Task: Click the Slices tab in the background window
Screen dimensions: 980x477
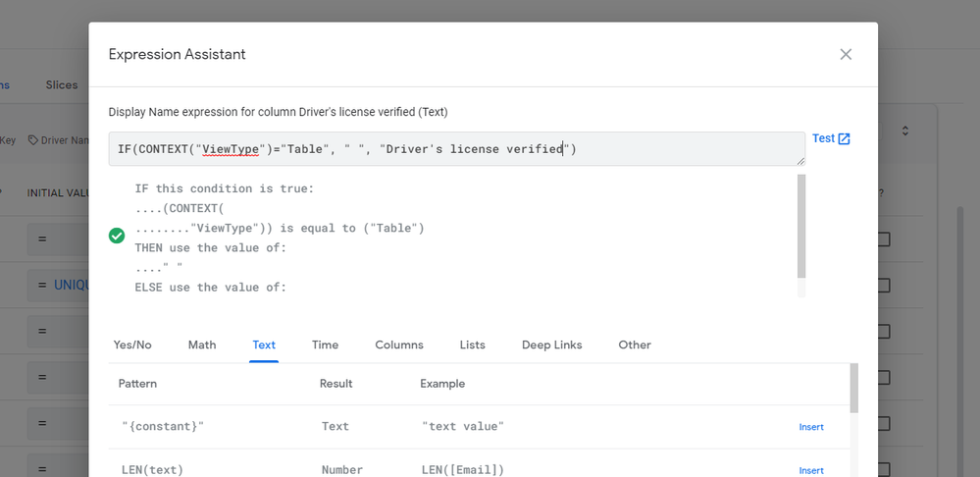Action: point(61,85)
